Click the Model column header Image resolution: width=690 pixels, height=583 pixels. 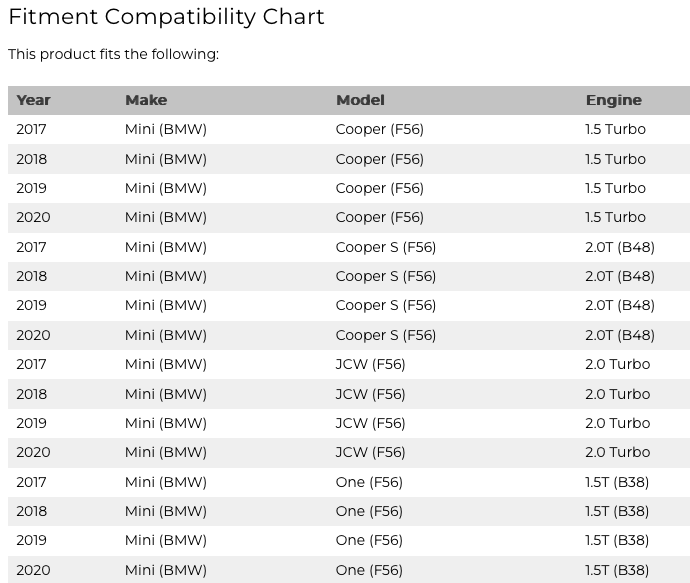[360, 100]
